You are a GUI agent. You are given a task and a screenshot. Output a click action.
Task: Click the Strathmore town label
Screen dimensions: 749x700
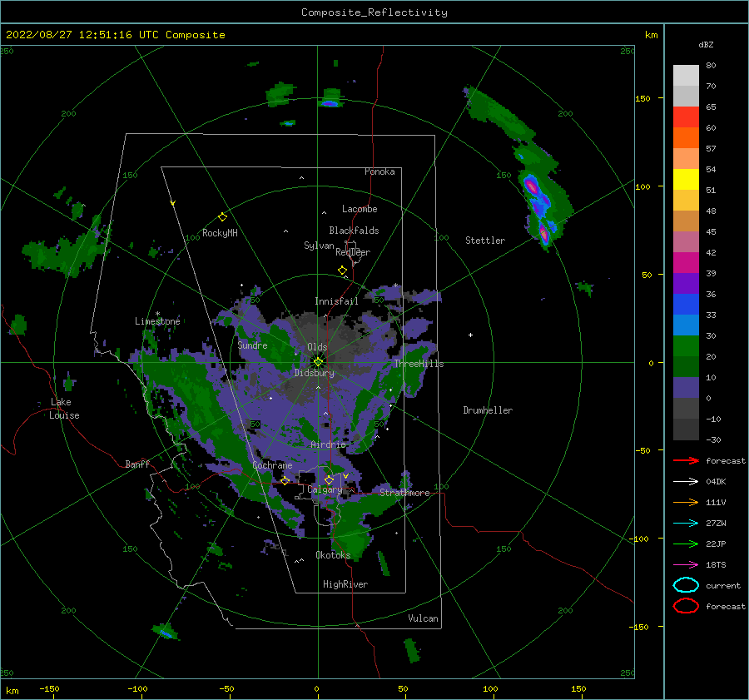(x=404, y=493)
